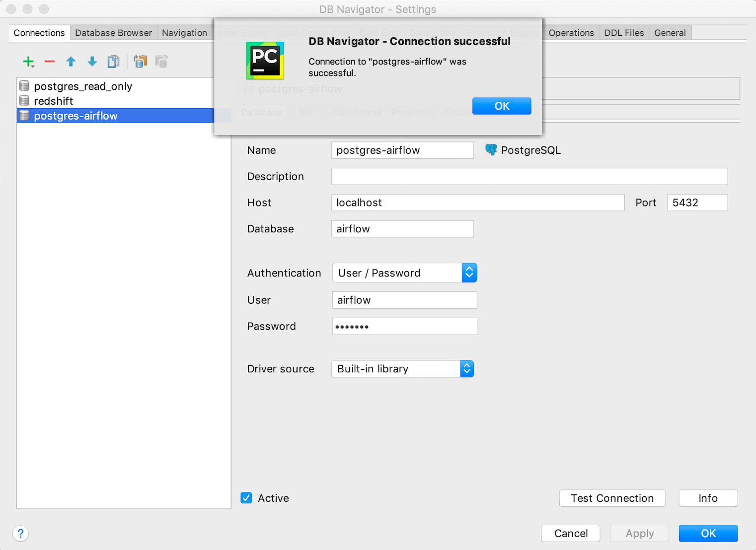Click the green plus add connection icon
The image size is (756, 550).
(x=28, y=62)
